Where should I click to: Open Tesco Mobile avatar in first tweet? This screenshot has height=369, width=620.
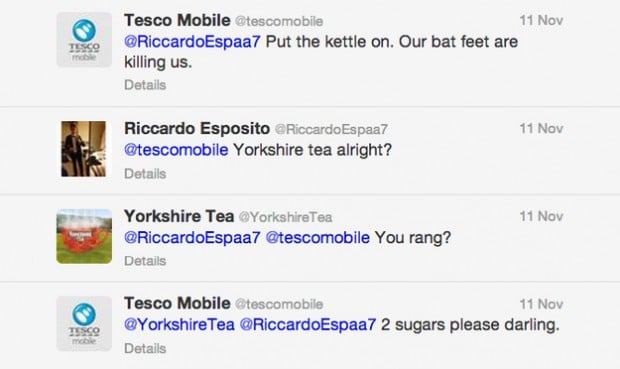click(84, 40)
